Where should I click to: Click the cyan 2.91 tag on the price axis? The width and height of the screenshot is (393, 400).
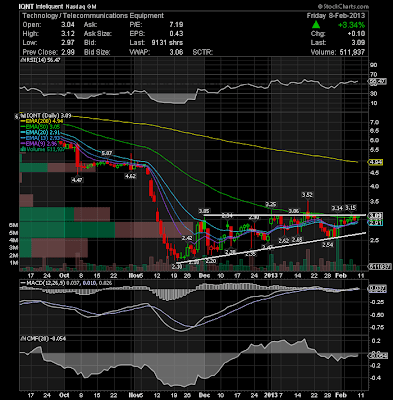coord(375,223)
